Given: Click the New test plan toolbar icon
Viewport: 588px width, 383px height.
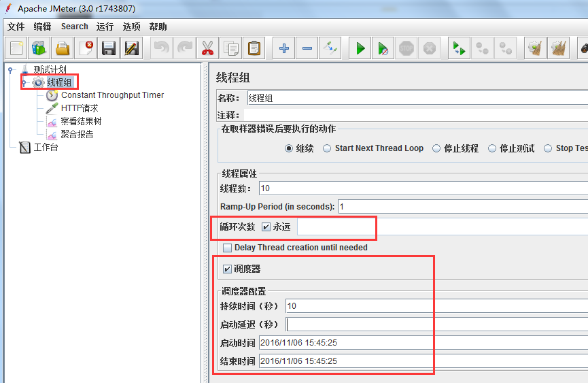Looking at the screenshot, I should tap(16, 48).
